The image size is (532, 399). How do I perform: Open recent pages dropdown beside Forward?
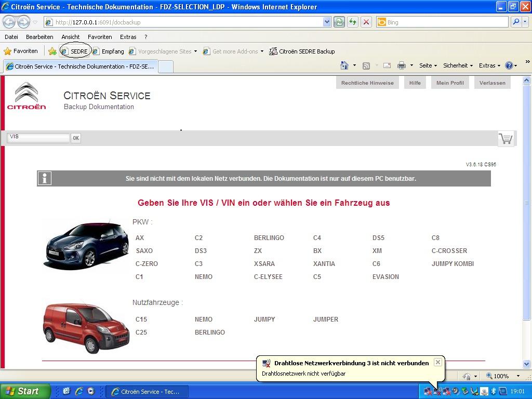tap(35, 23)
